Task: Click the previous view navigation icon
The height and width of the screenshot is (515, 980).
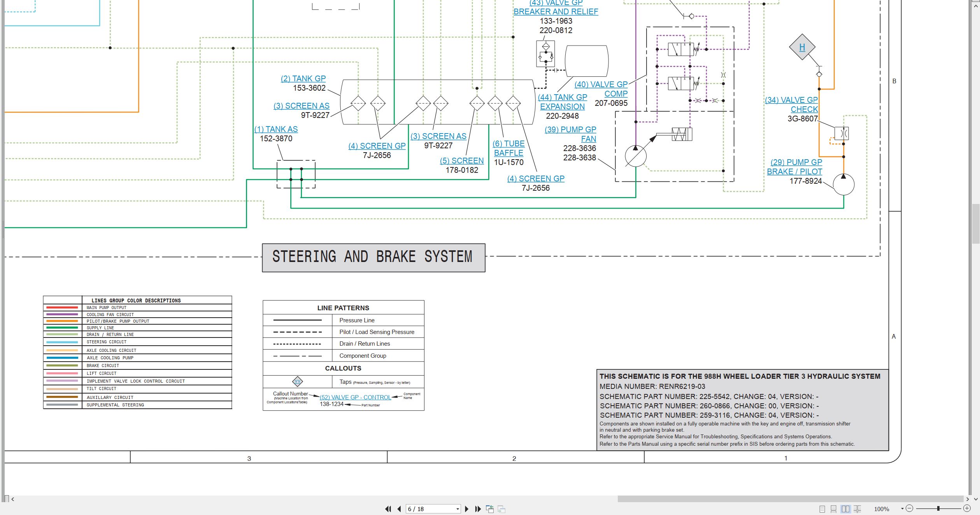Action: (x=490, y=509)
